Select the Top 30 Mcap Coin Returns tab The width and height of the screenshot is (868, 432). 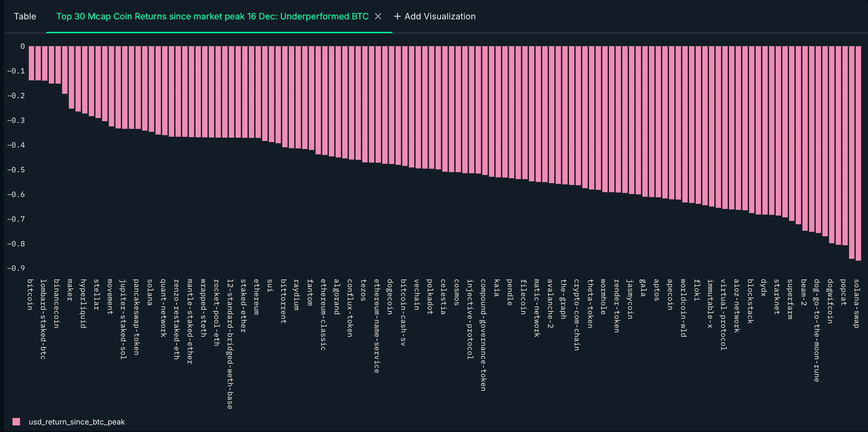pos(212,16)
